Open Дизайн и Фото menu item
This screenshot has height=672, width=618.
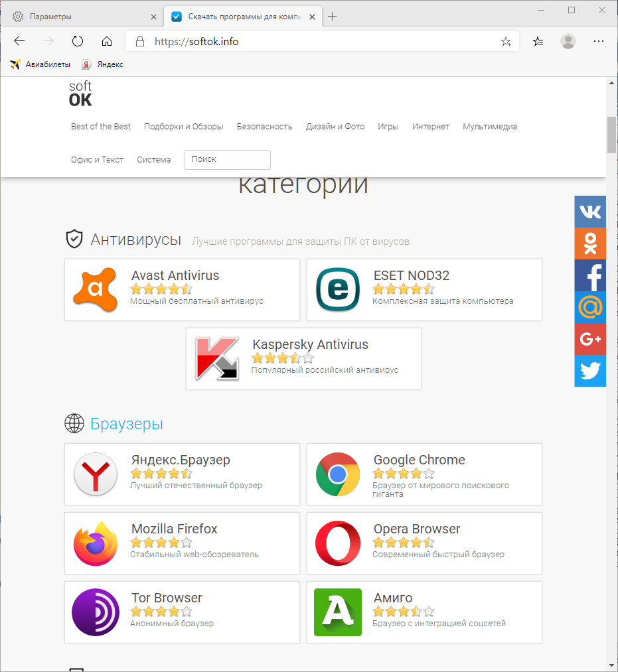(x=335, y=127)
